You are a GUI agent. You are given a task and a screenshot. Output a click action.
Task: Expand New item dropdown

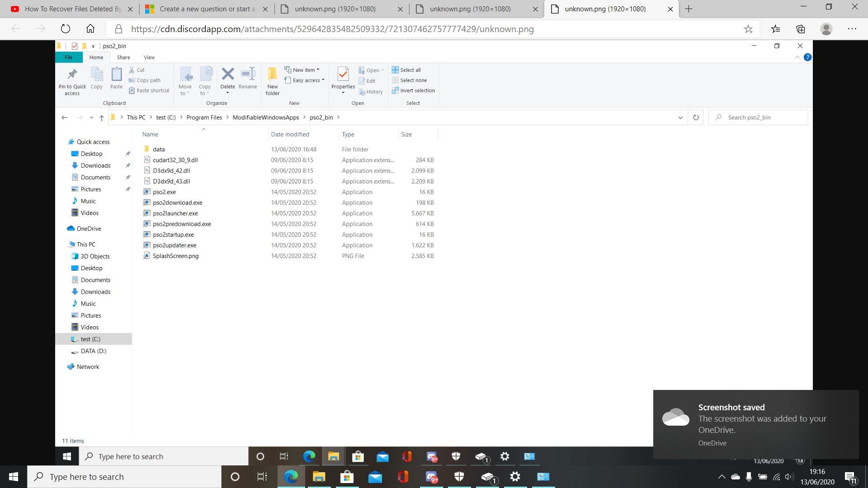click(302, 70)
